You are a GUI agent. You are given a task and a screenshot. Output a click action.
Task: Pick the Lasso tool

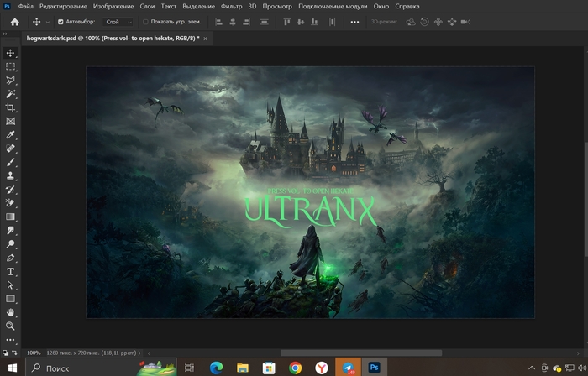click(11, 81)
